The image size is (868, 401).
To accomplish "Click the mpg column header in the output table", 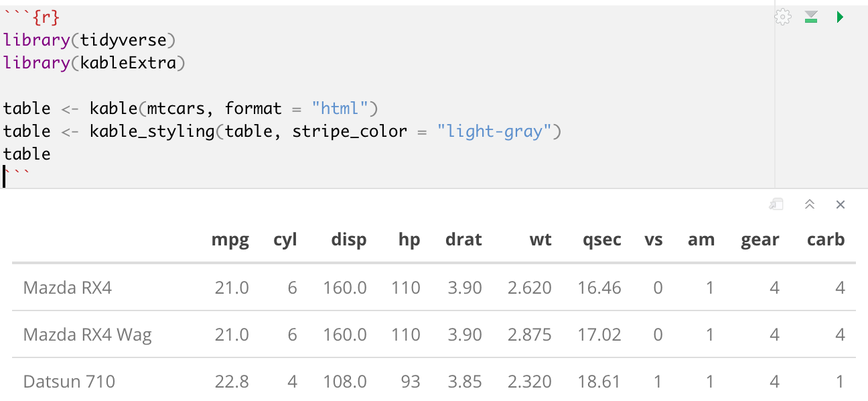I will pos(230,239).
